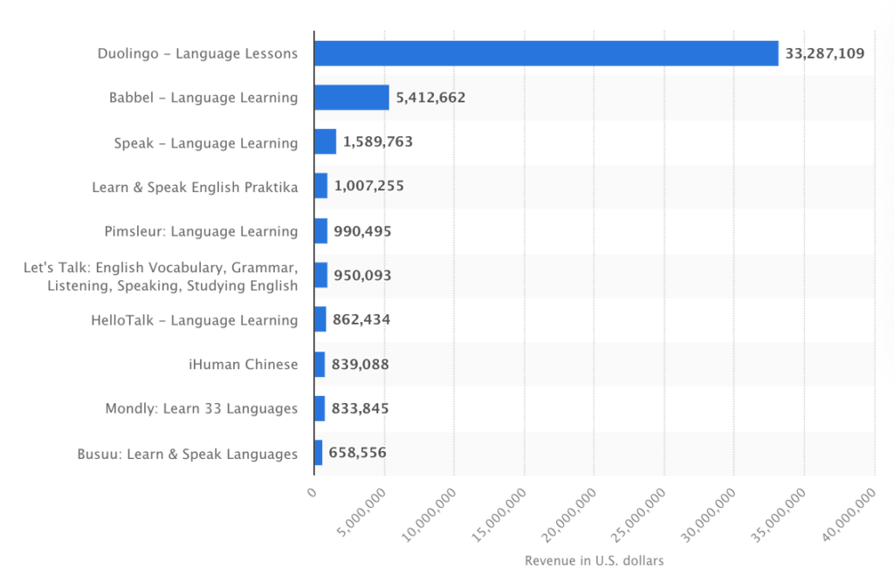Select label 'Duolingo – Language Lessons'
This screenshot has height=588, width=894.
click(198, 53)
